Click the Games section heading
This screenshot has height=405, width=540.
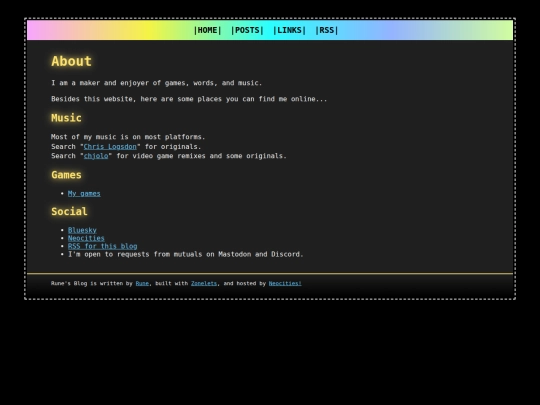pyautogui.click(x=66, y=175)
